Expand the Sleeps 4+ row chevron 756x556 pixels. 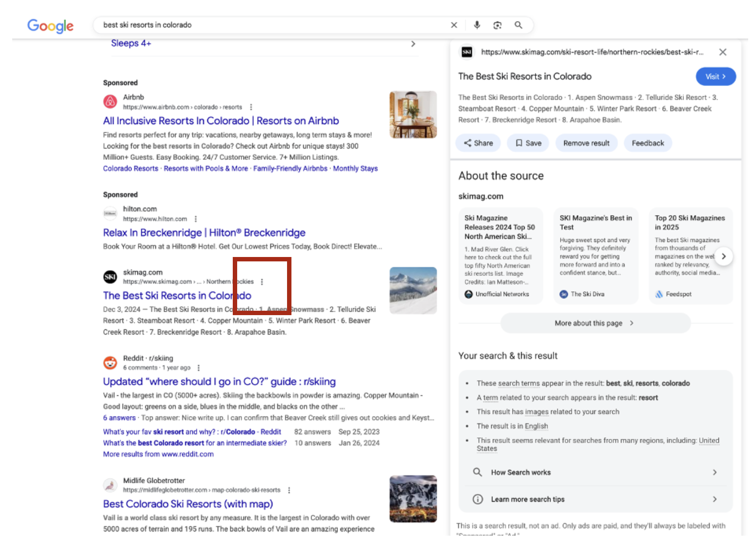click(413, 44)
